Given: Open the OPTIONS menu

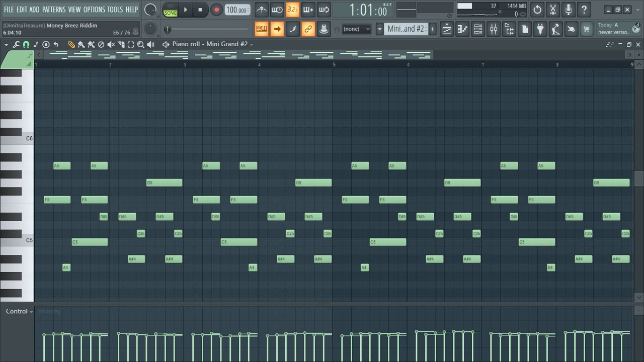Looking at the screenshot, I should (94, 10).
